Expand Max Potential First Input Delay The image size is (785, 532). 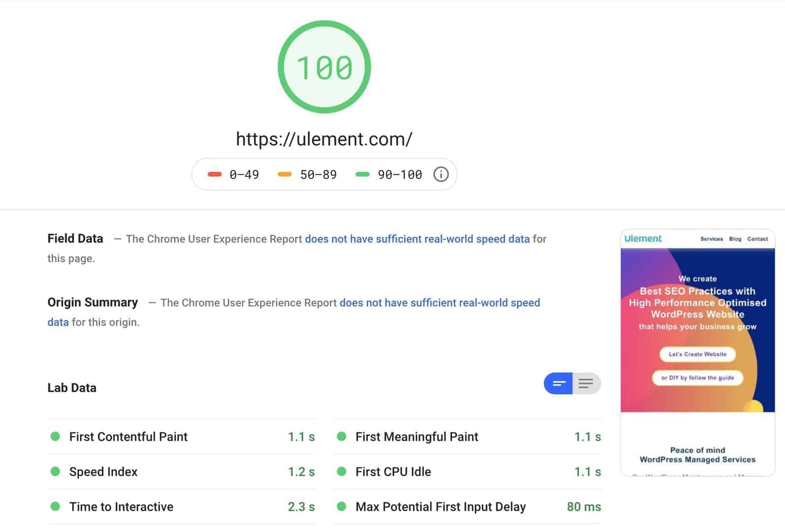tap(468, 506)
